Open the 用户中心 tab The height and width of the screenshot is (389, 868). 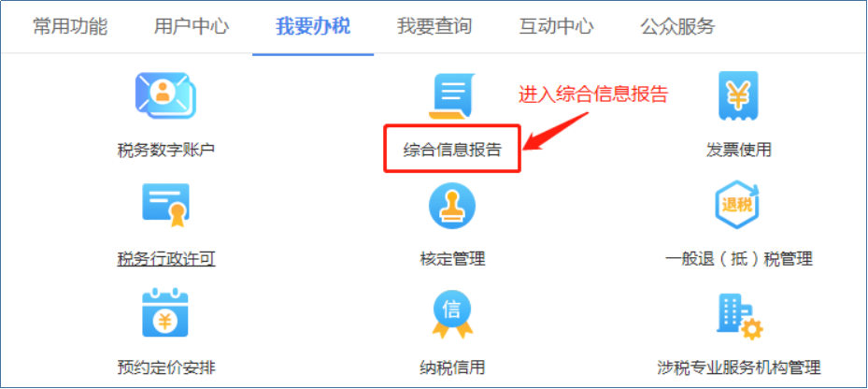192,26
